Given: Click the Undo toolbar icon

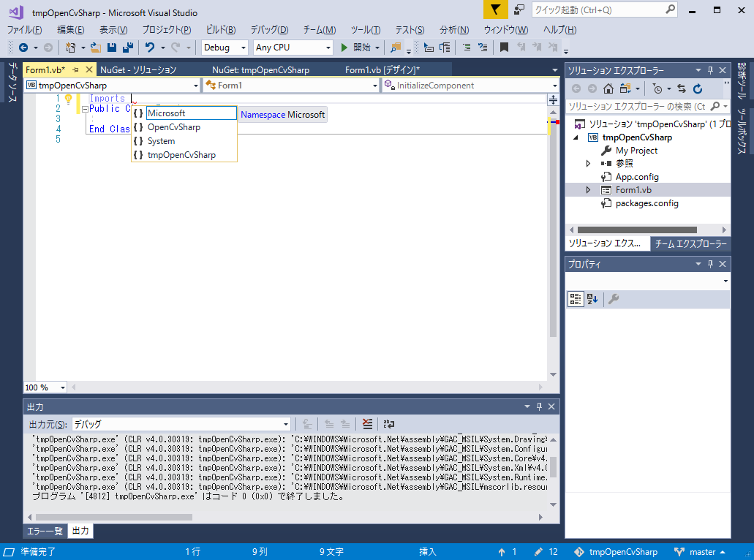Looking at the screenshot, I should pos(150,47).
